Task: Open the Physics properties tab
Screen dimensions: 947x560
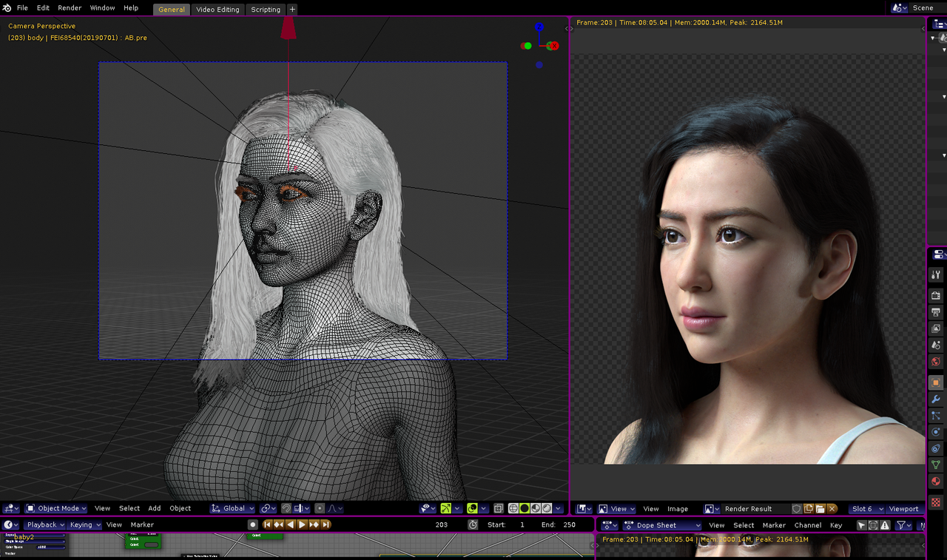Action: click(x=936, y=432)
